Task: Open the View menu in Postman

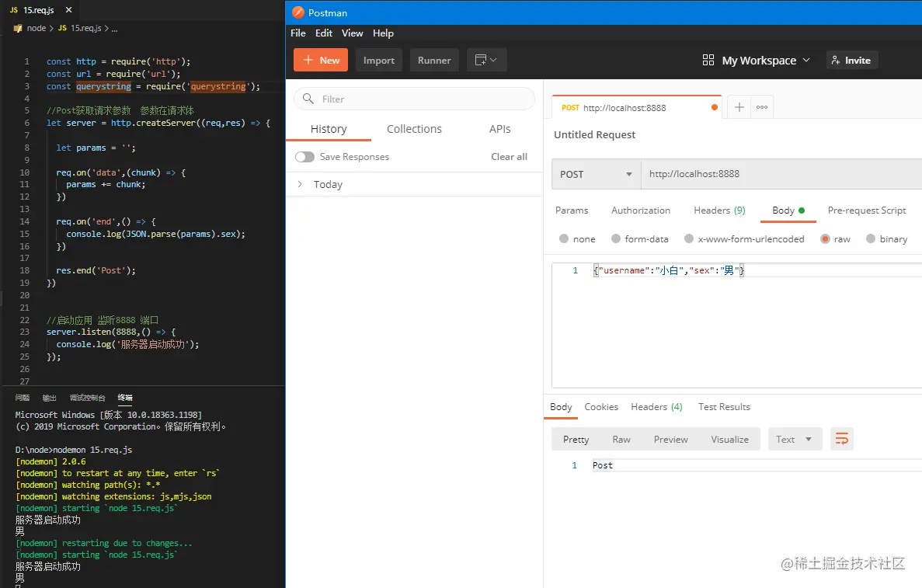Action: 352,33
